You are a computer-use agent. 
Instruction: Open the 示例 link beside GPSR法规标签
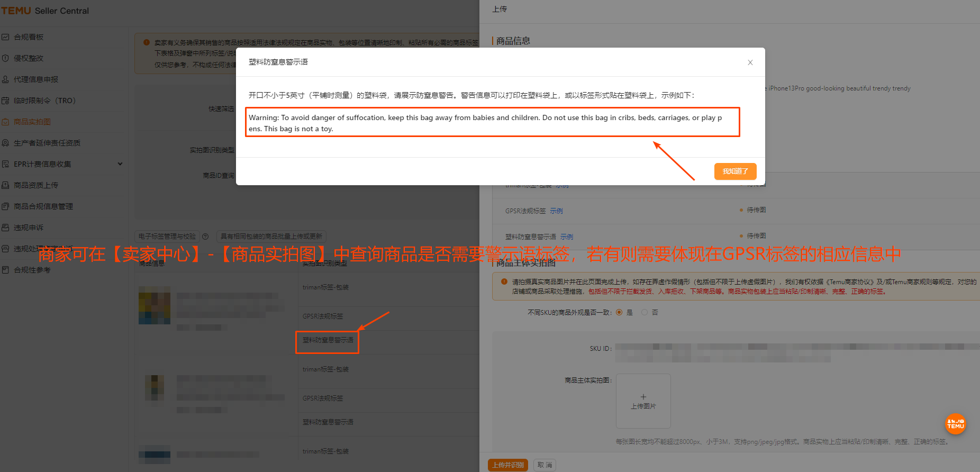pos(556,211)
